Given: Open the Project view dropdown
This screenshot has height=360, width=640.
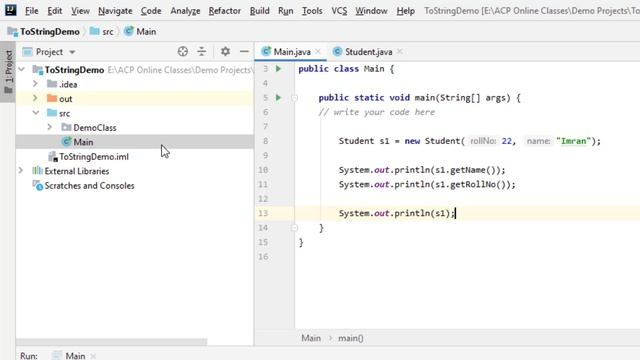Looking at the screenshot, I should (x=72, y=52).
